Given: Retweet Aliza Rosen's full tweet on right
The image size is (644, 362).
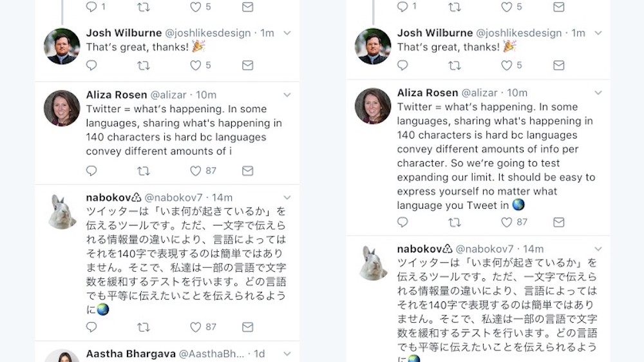Looking at the screenshot, I should pos(455,222).
